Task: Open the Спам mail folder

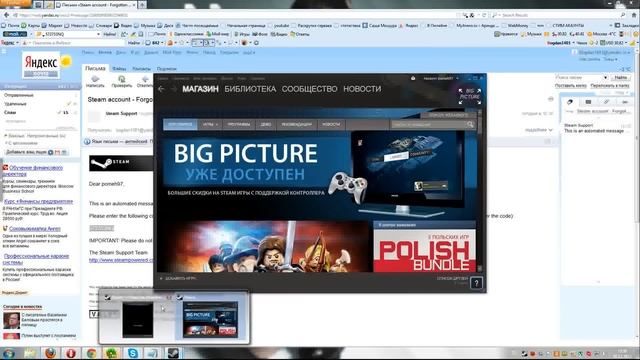Action: point(10,112)
